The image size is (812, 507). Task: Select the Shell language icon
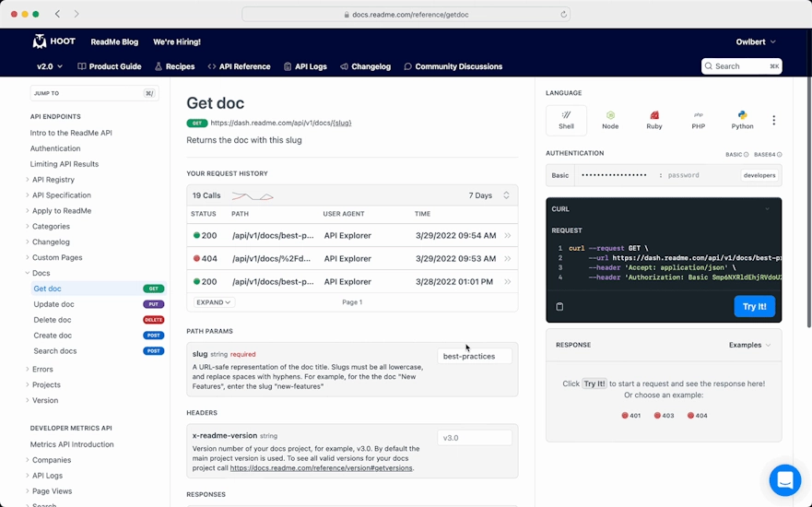coord(566,120)
